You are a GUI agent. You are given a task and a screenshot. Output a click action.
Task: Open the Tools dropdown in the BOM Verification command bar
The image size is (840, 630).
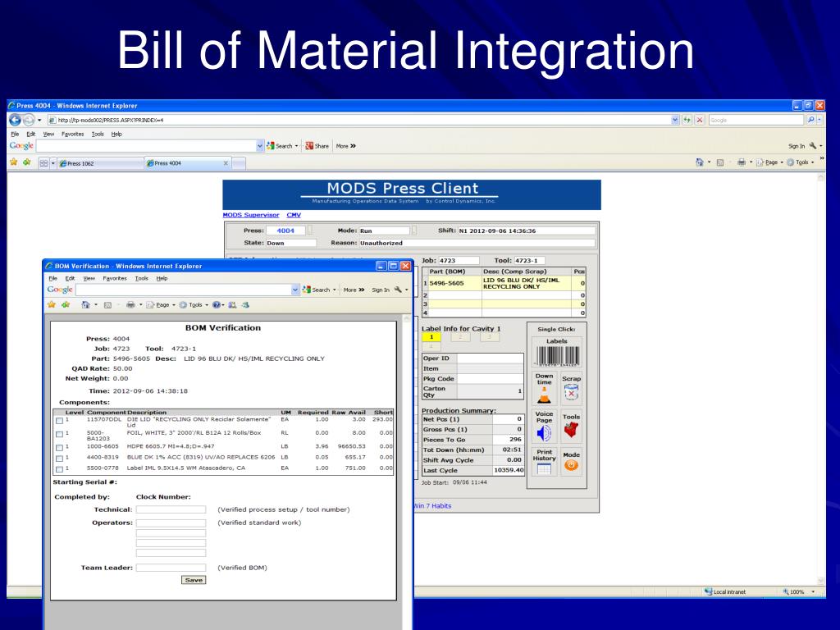coord(206,305)
